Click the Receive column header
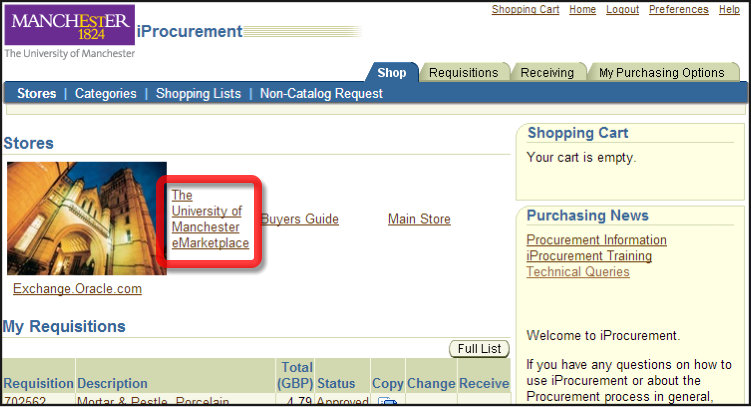This screenshot has width=751, height=407. coord(484,384)
